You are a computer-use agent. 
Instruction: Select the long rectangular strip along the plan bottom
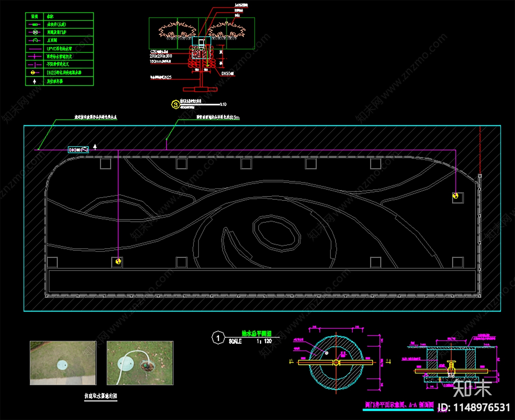(262, 281)
